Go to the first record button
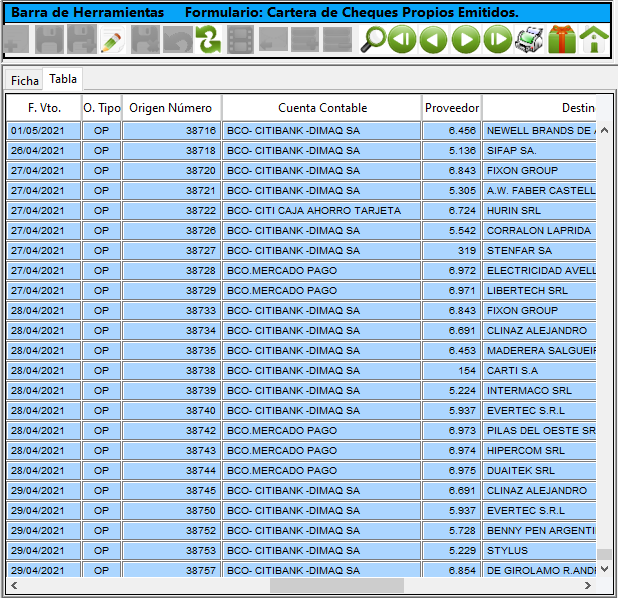The width and height of the screenshot is (618, 598). point(402,39)
